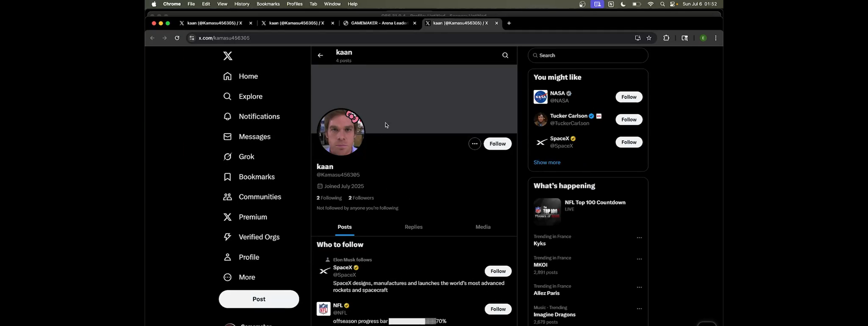Follow Tucker Carlson in You might like
Screen dimensions: 868x326
pyautogui.click(x=629, y=120)
